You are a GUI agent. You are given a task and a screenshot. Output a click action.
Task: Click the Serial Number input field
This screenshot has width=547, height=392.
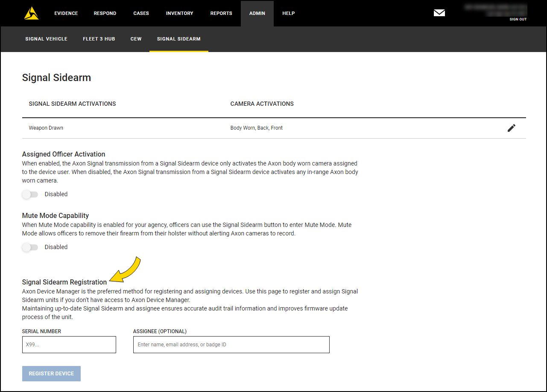coord(69,345)
